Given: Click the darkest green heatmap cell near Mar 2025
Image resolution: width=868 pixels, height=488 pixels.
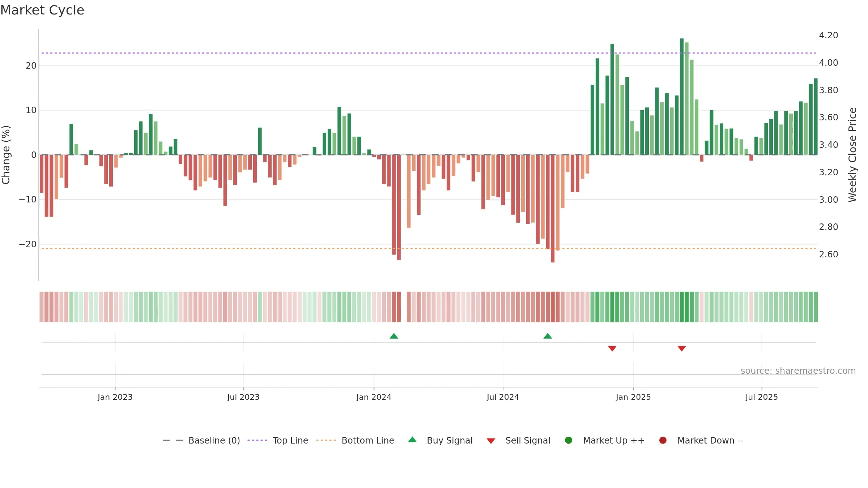Looking at the screenshot, I should point(682,307).
